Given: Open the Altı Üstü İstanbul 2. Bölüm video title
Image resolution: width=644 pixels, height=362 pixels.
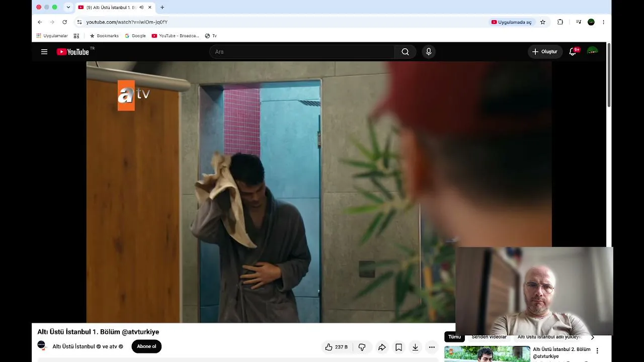Looking at the screenshot, I should [561, 352].
